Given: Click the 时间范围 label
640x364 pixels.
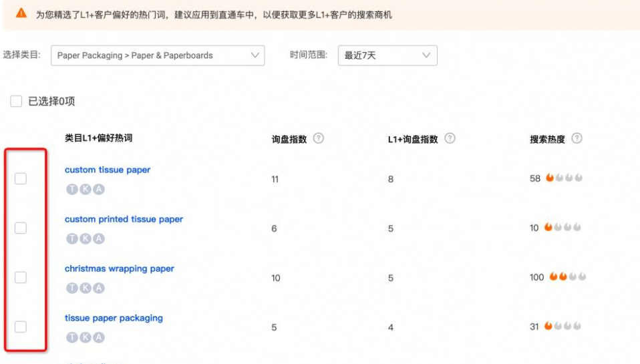Looking at the screenshot, I should click(309, 55).
